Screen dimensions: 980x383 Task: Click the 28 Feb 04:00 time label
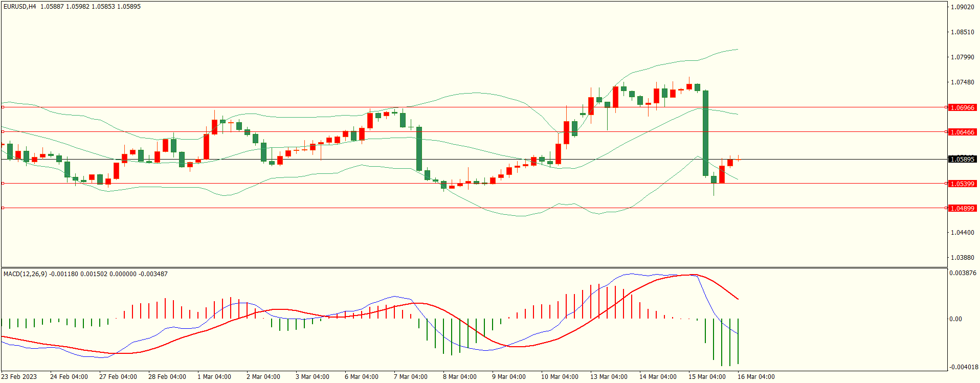coord(167,377)
